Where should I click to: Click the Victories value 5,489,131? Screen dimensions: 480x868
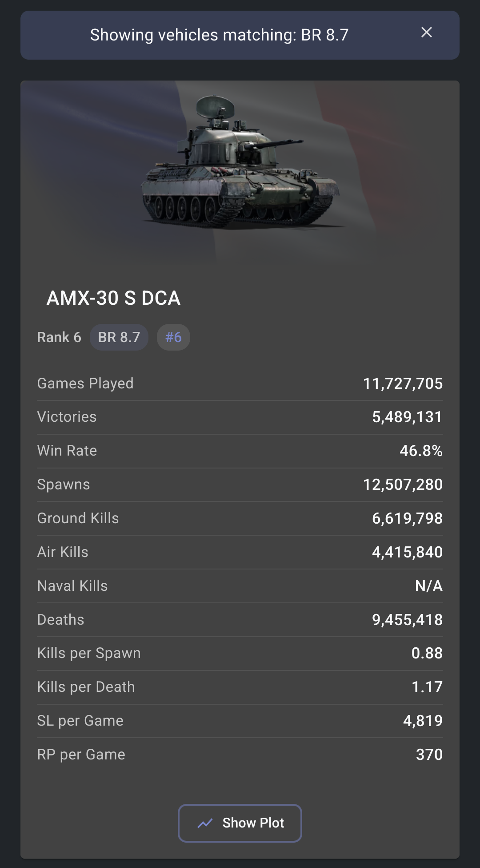coord(407,417)
